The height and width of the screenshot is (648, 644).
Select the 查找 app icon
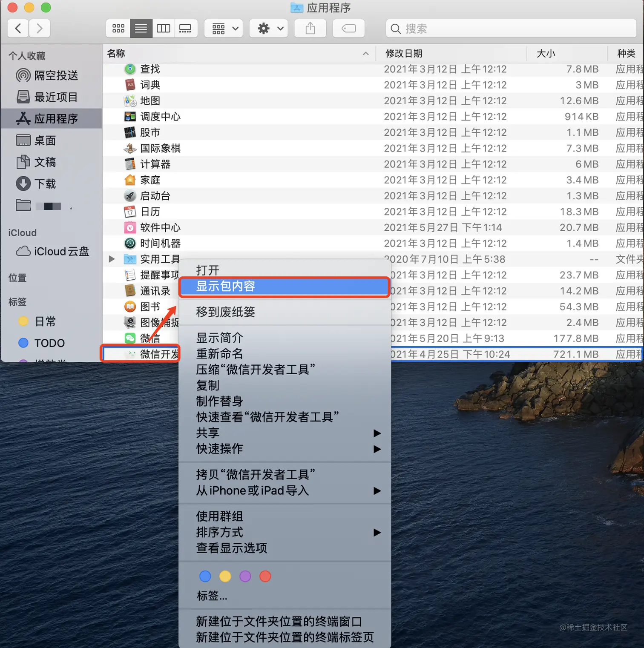click(x=130, y=69)
